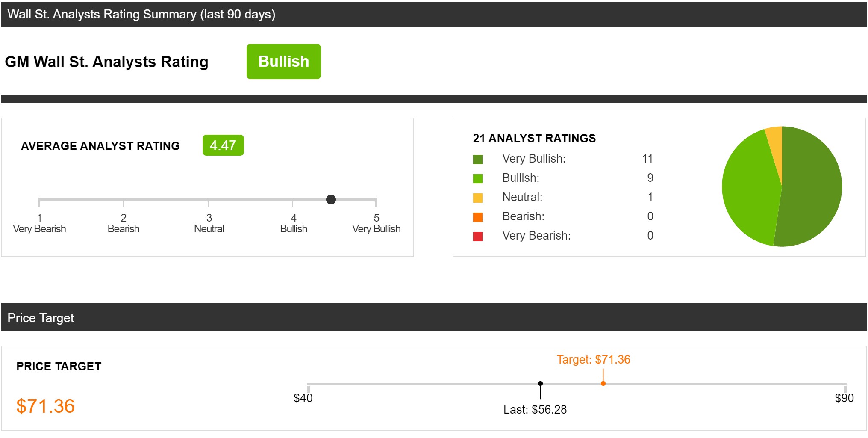Click the black last price marker

(x=540, y=384)
